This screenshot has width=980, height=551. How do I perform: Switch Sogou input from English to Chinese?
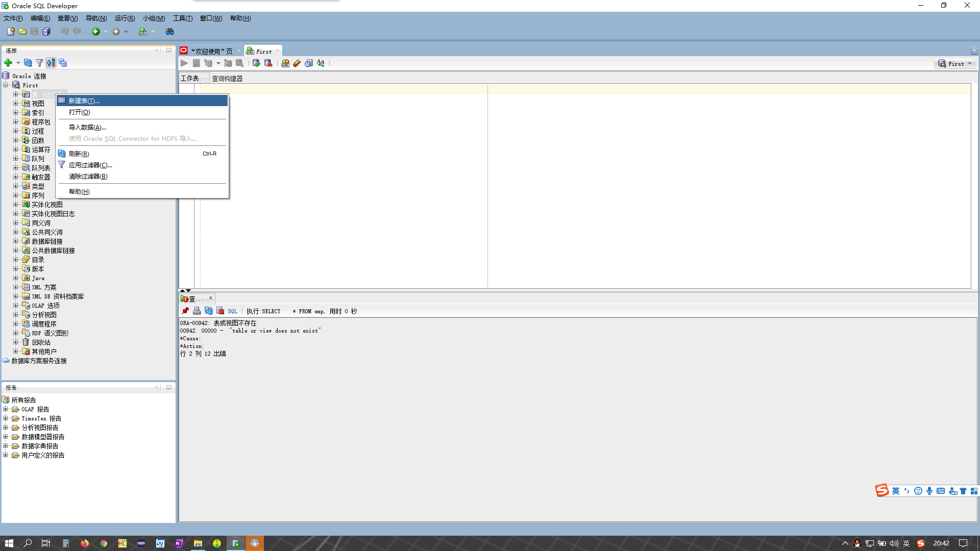pyautogui.click(x=896, y=491)
